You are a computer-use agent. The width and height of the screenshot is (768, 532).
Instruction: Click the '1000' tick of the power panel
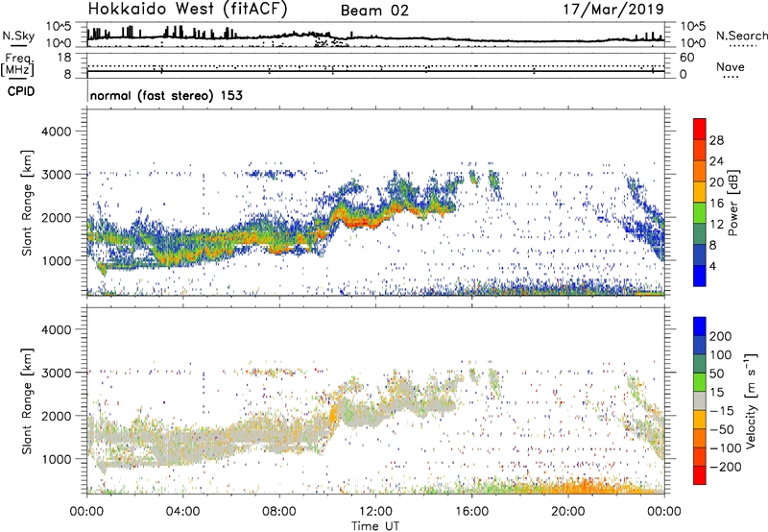pos(56,260)
